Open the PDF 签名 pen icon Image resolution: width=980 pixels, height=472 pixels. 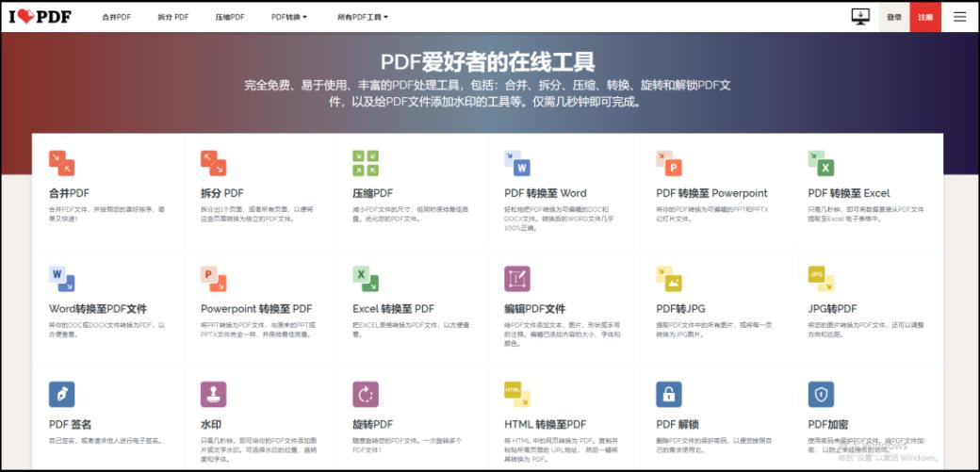pos(61,394)
